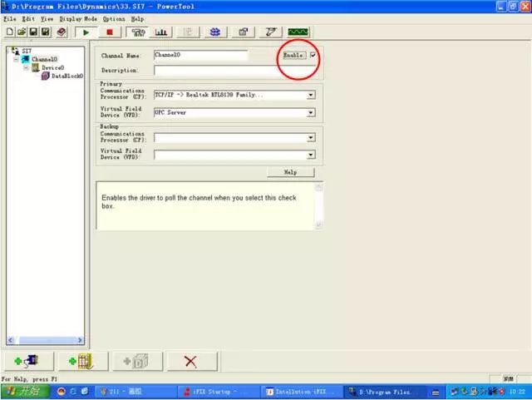Open the Options menu
The height and width of the screenshot is (400, 532).
(114, 18)
